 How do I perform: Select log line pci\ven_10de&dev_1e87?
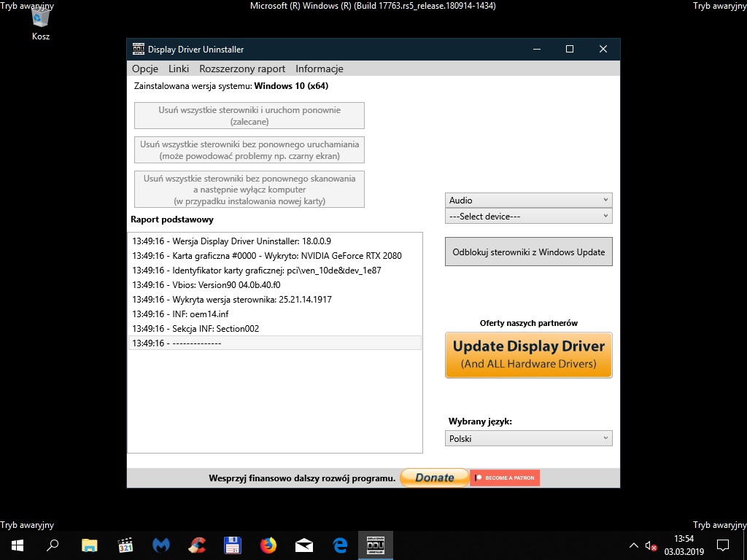[275, 271]
